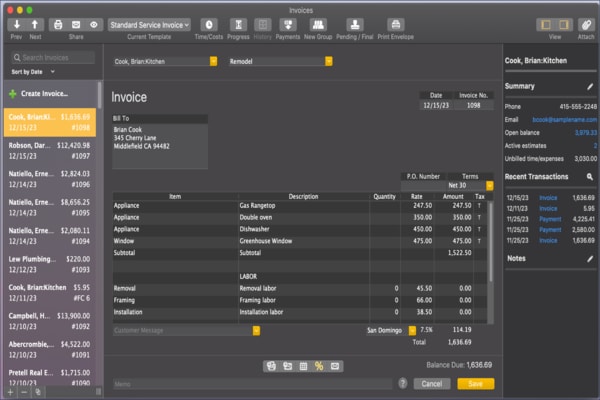The height and width of the screenshot is (400, 600).
Task: Click the envelope icon in bottom toolbar
Action: click(x=335, y=366)
